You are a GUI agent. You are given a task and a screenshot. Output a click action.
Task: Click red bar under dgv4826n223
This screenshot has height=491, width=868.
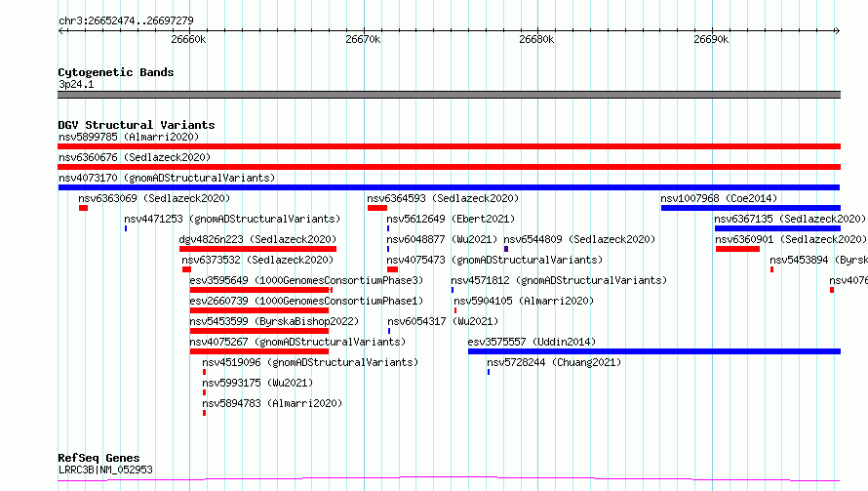point(258,249)
